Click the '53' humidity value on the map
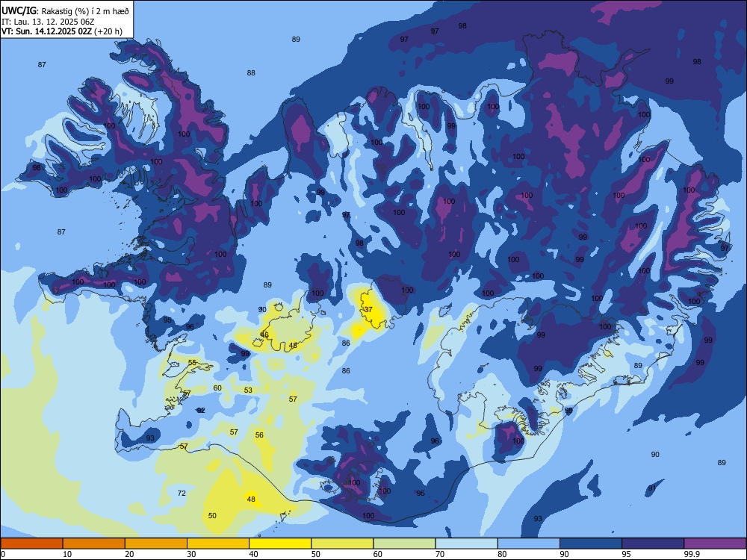The width and height of the screenshot is (747, 560). (248, 391)
